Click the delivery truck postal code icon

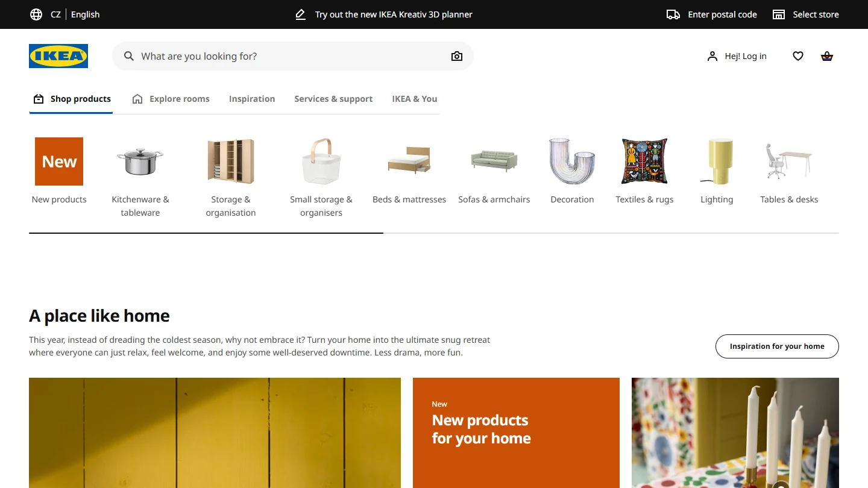click(x=673, y=14)
